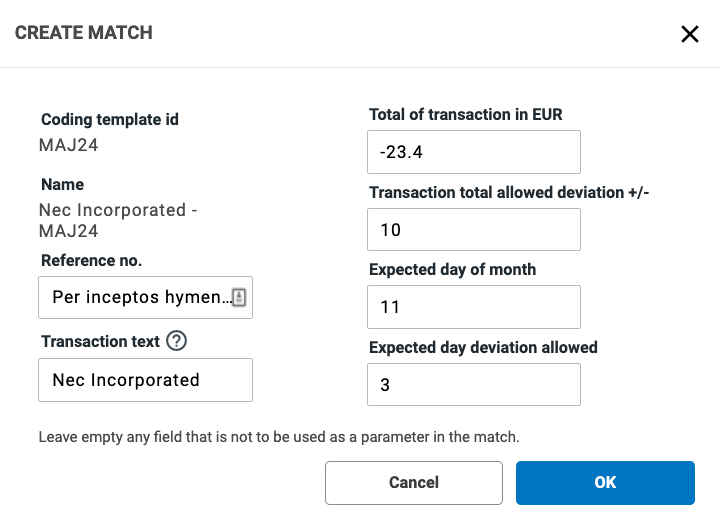Click the Expected day deviation allowed label
Image resolution: width=721 pixels, height=519 pixels.
(483, 347)
